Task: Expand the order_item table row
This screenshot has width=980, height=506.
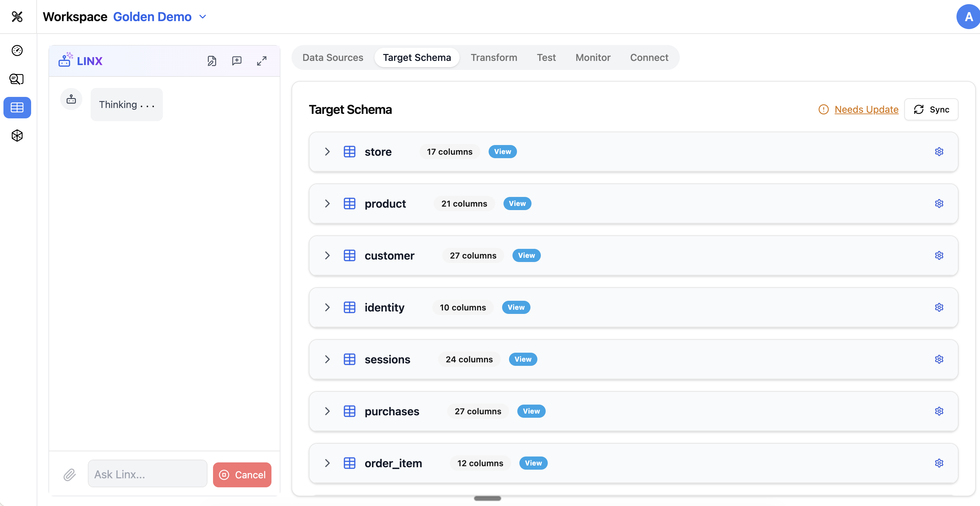Action: 327,463
